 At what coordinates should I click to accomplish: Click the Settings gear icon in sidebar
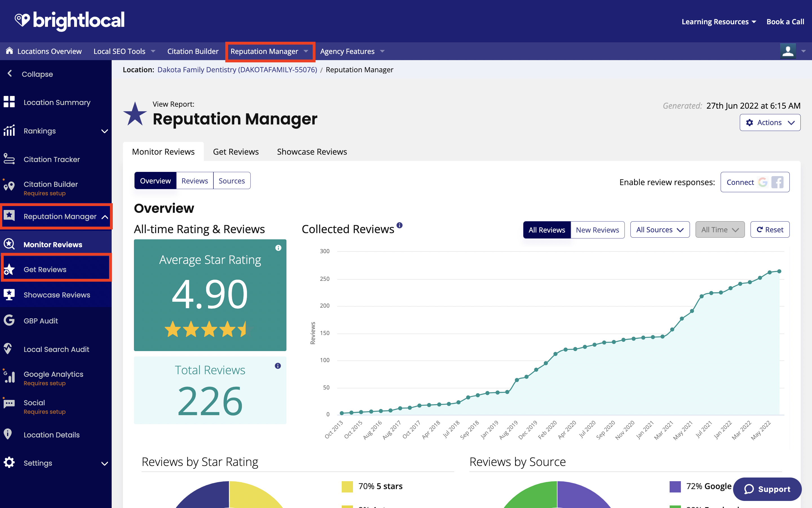pos(9,463)
